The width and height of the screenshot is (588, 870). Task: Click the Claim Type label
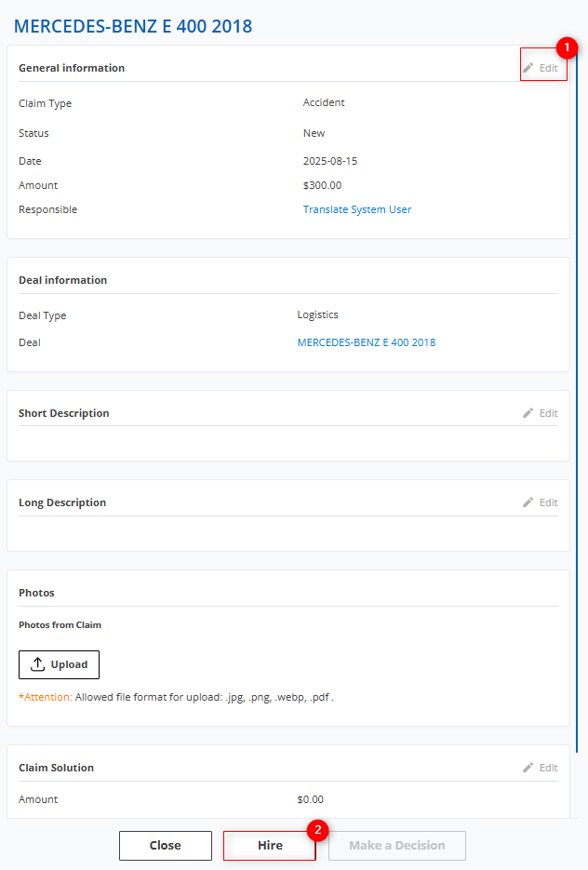click(45, 104)
